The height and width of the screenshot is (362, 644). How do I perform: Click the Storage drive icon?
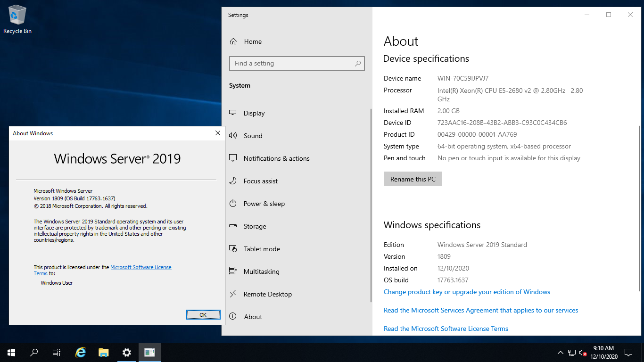point(233,226)
